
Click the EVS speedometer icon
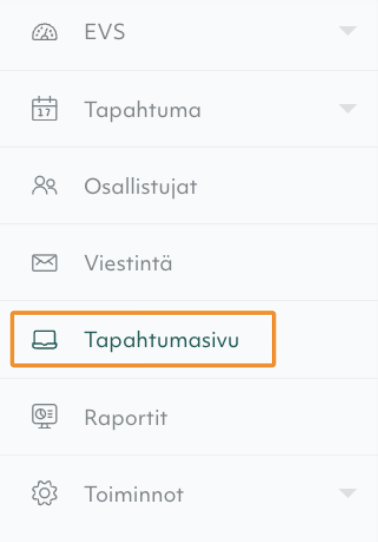point(45,32)
